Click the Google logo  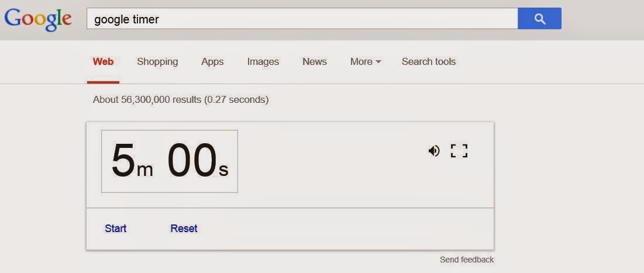(38, 19)
